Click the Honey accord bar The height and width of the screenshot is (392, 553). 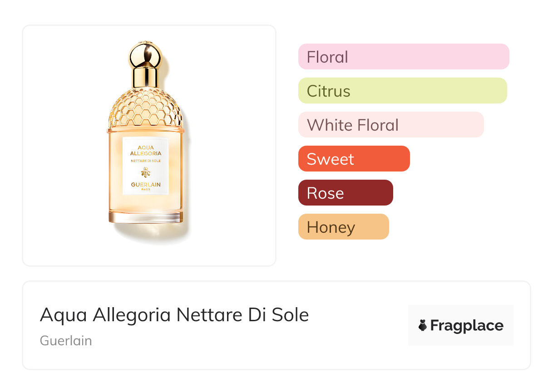[343, 227]
